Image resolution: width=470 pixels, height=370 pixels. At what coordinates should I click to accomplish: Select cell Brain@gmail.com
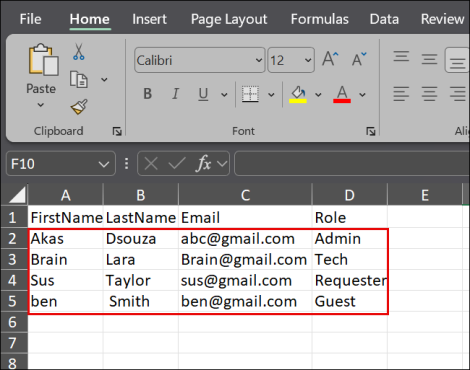pos(245,259)
